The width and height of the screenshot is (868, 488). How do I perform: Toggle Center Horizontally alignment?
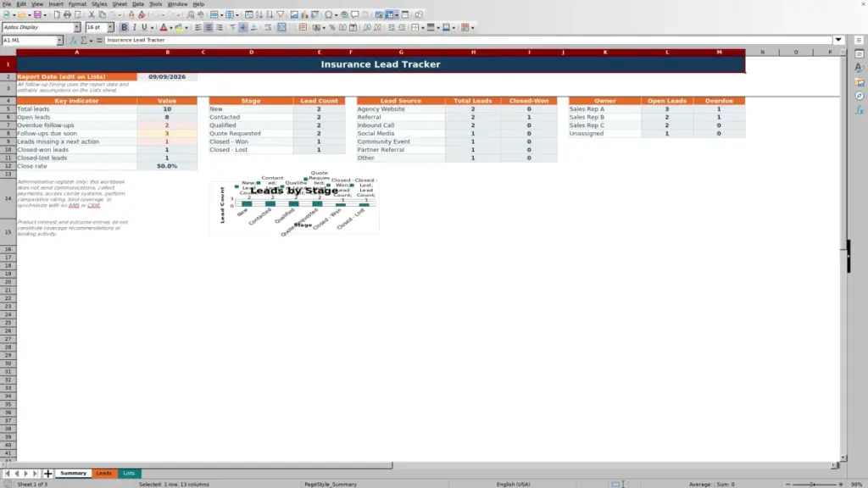coord(209,28)
